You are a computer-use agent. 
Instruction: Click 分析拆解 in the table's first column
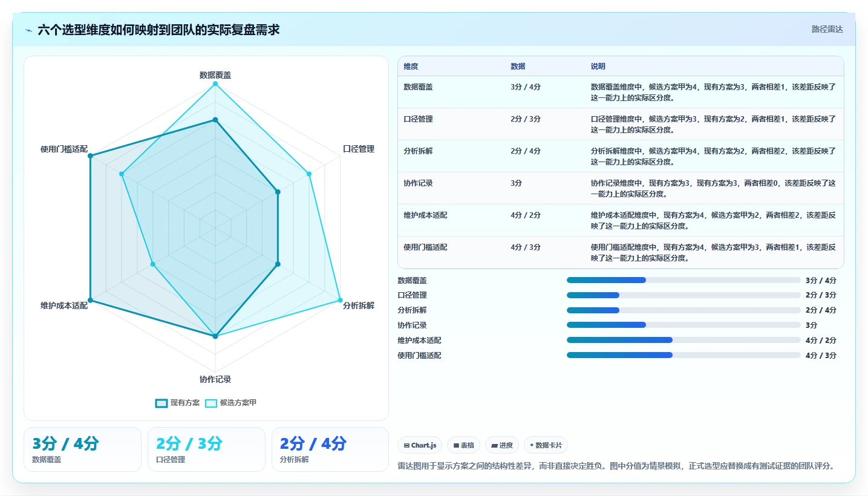pyautogui.click(x=418, y=151)
